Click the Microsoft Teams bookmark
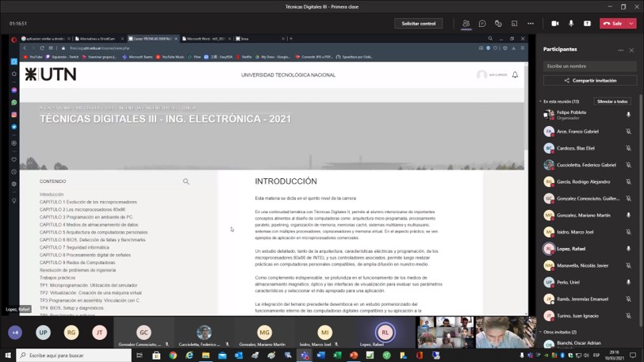Viewport: 644px width, 362px height. pyautogui.click(x=137, y=57)
